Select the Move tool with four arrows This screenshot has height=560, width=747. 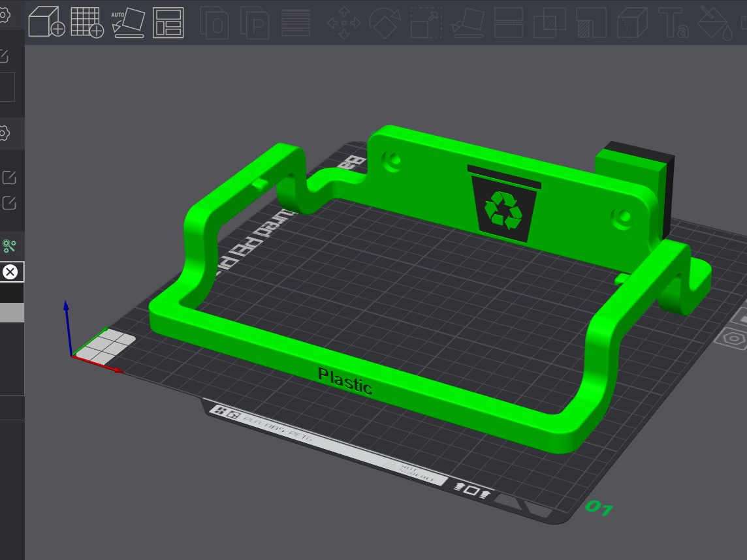(x=344, y=22)
